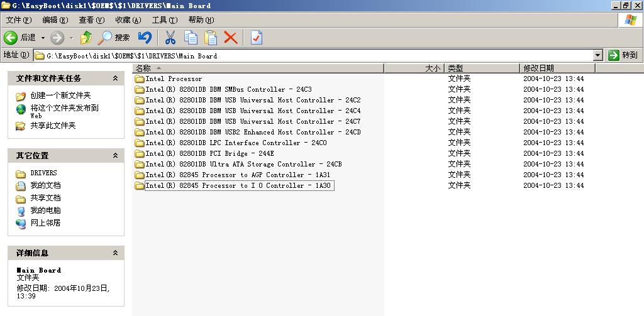Click the Windows flag logo icon

[x=630, y=19]
